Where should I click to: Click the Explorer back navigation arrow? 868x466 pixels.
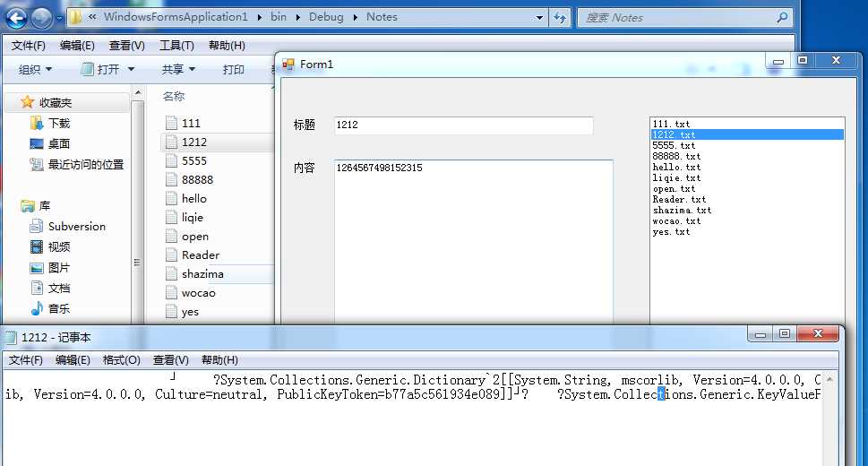(16, 18)
